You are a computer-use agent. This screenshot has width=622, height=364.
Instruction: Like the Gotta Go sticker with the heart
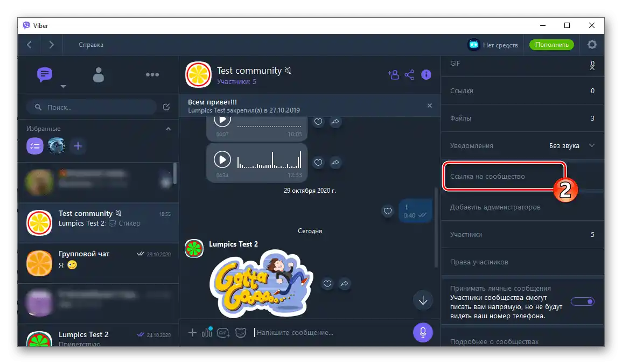[x=327, y=284]
